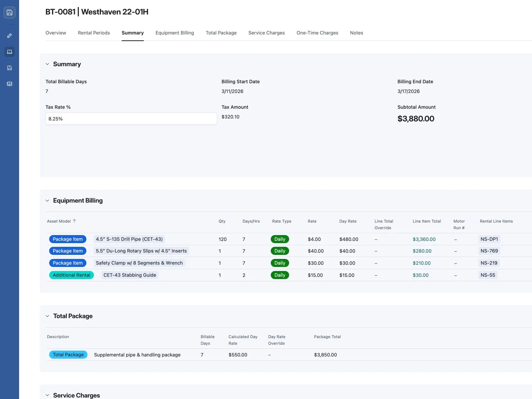Click the Additional Rental badge

point(72,275)
